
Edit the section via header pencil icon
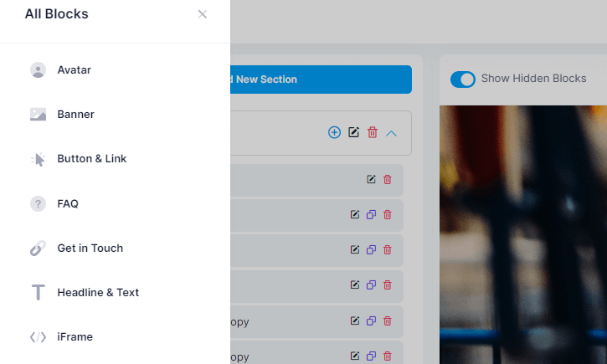353,132
